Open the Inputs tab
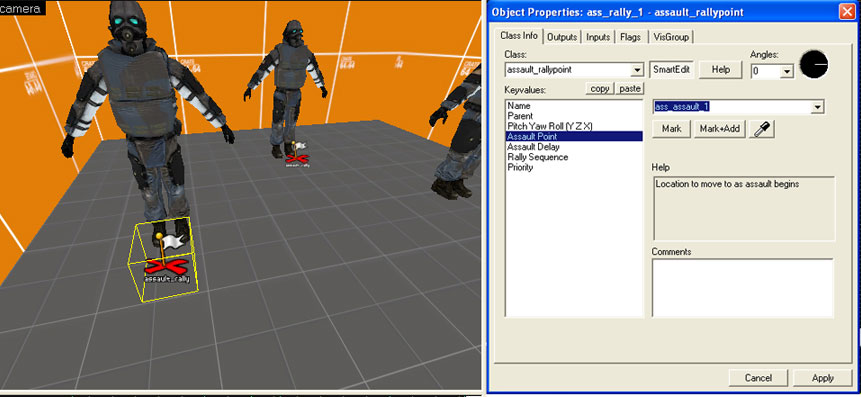This screenshot has width=861, height=397. point(598,37)
